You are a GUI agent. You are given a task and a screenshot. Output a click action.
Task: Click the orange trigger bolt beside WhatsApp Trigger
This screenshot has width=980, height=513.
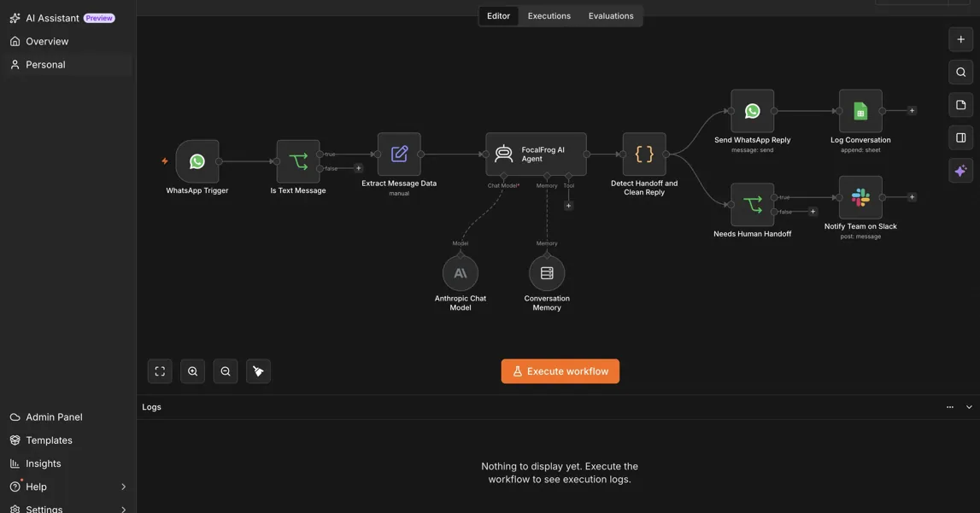(165, 161)
